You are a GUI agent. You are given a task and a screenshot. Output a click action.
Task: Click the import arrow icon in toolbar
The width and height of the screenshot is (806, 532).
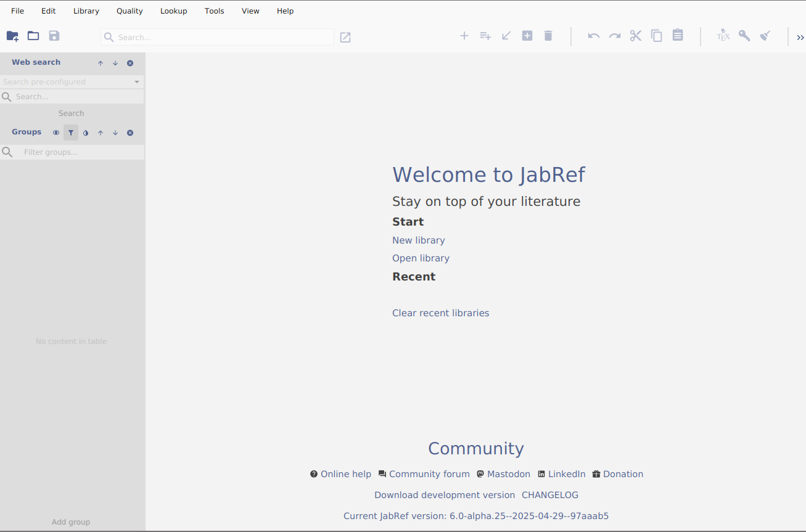(506, 36)
